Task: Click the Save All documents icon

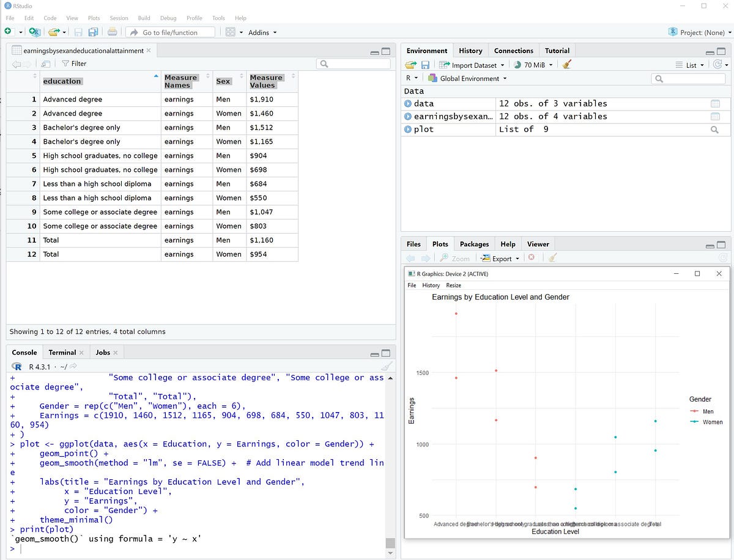Action: (93, 32)
